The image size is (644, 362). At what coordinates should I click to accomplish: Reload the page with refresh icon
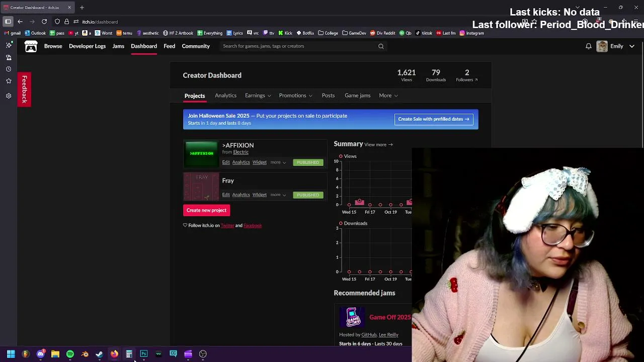pos(44,22)
